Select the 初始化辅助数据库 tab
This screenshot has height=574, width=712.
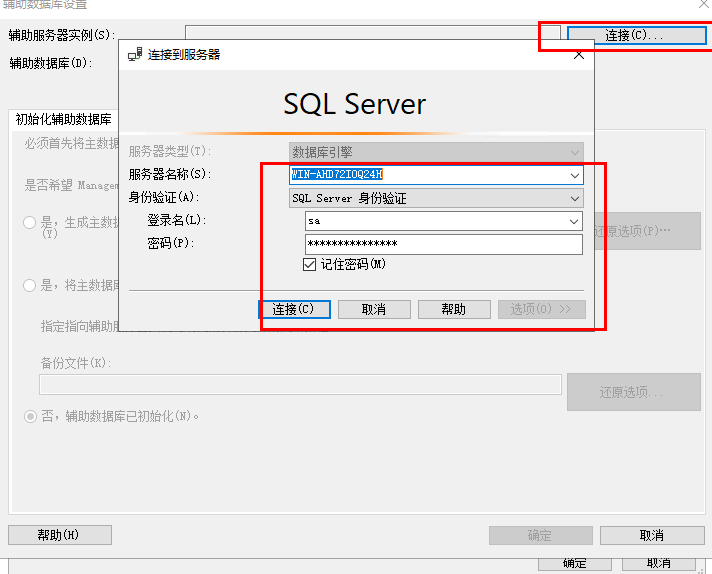coord(64,119)
